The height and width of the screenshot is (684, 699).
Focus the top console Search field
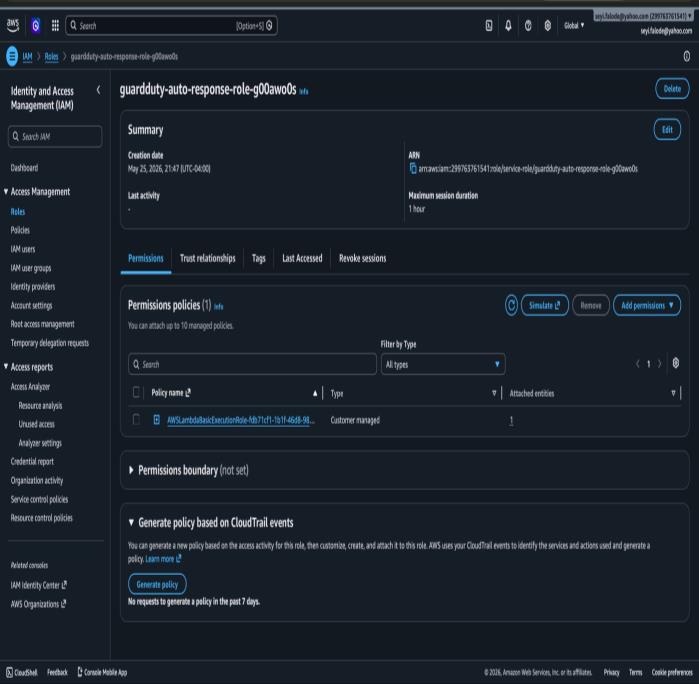(171, 25)
